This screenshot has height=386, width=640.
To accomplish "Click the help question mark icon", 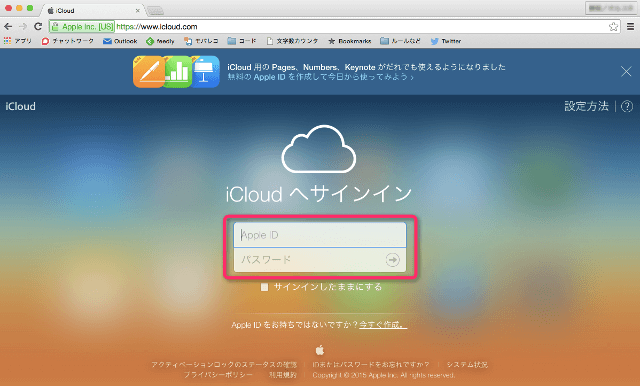I will 627,106.
